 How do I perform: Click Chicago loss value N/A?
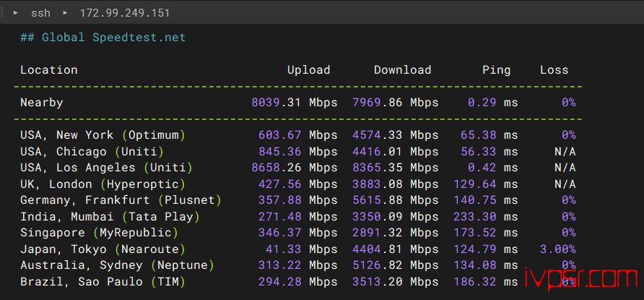[x=565, y=152]
